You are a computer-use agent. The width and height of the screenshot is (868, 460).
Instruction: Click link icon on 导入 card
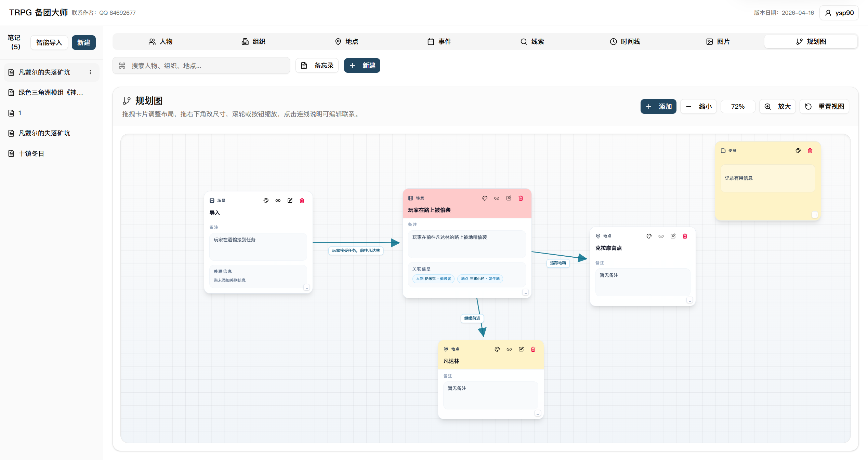coord(278,201)
